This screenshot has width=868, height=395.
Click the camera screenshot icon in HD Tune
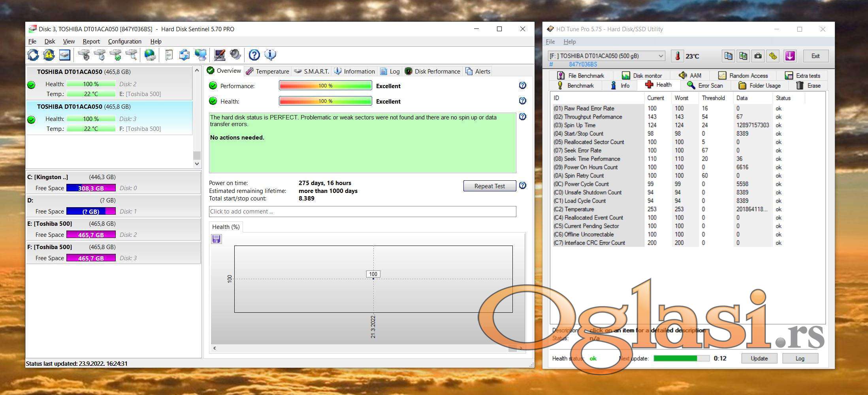758,56
